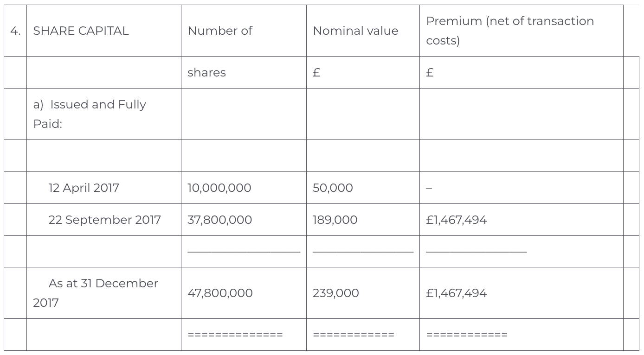Click the "Premium (net of transaction costs)" header

click(x=509, y=31)
